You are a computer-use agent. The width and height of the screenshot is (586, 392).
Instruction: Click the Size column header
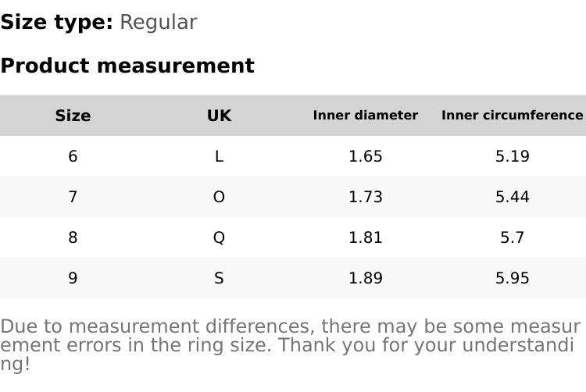point(73,116)
